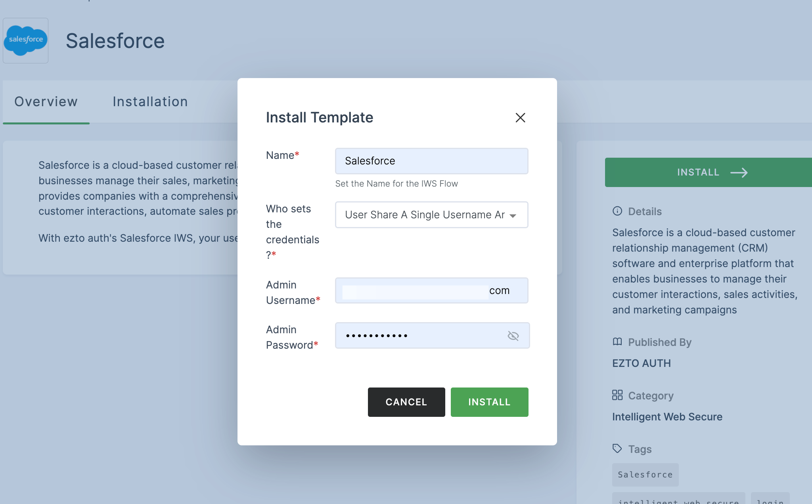
Task: Click the dropdown caret arrow
Action: click(513, 216)
